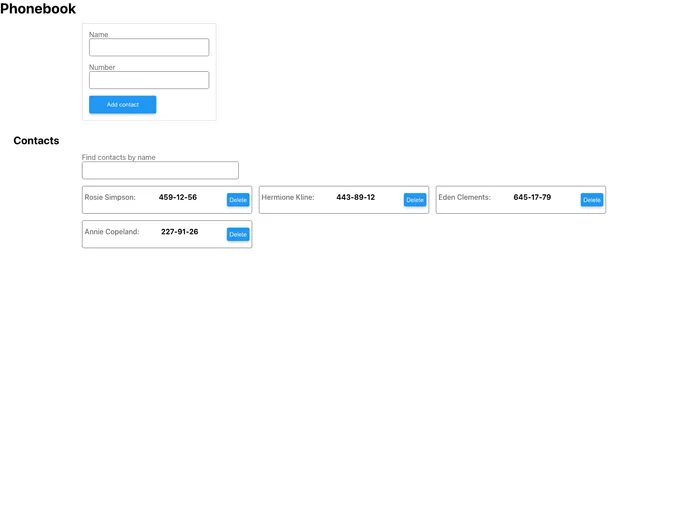Click the Find contacts by name search box
The height and width of the screenshot is (512, 688).
(x=160, y=171)
